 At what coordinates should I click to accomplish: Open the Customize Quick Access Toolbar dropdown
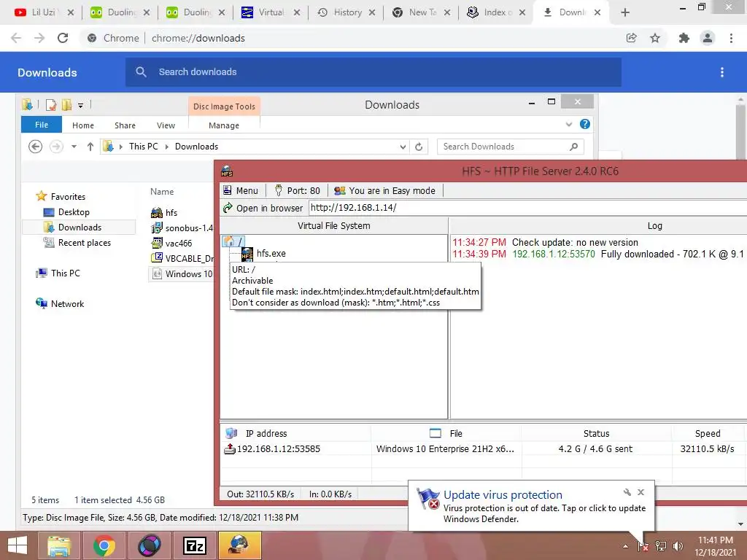coord(80,105)
